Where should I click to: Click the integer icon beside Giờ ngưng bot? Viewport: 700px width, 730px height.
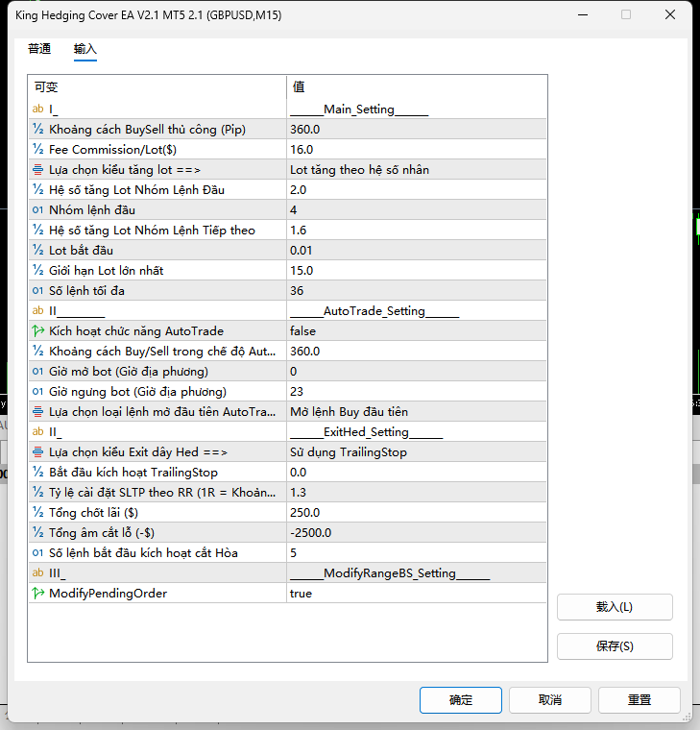(x=37, y=392)
